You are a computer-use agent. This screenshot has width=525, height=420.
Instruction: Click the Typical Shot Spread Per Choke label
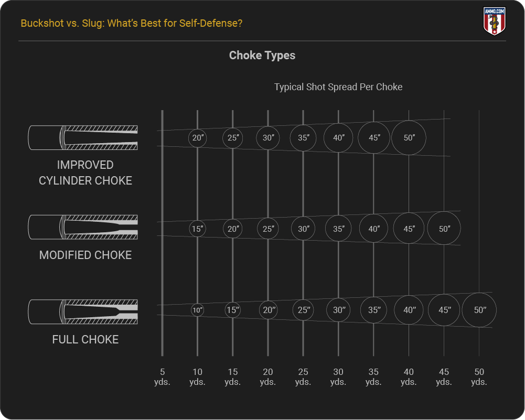tap(338, 87)
